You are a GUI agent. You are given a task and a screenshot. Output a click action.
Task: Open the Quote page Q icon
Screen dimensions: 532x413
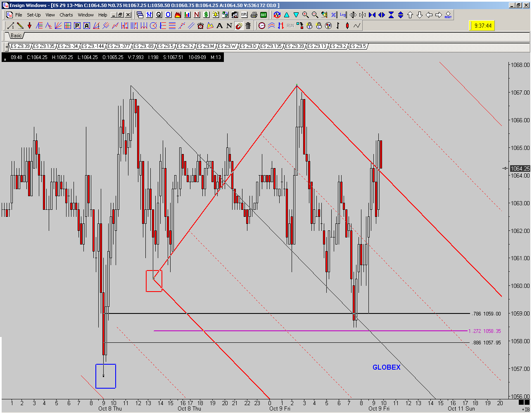pyautogui.click(x=159, y=14)
